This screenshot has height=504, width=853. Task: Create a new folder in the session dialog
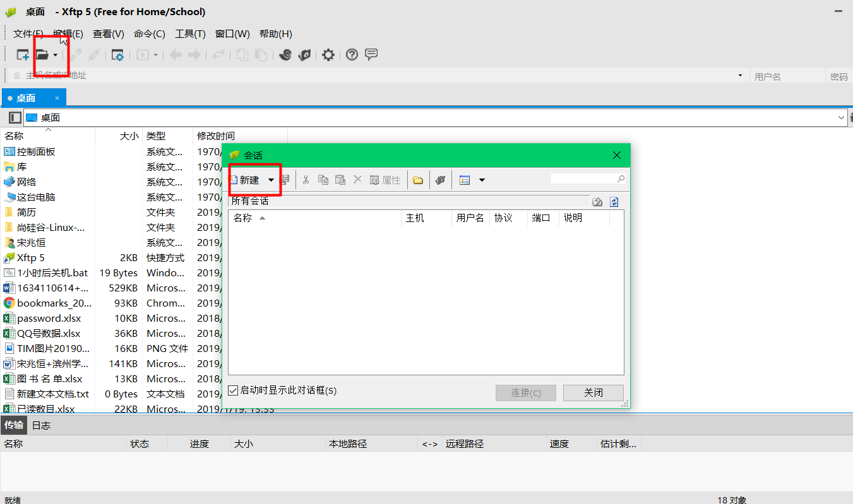(419, 180)
